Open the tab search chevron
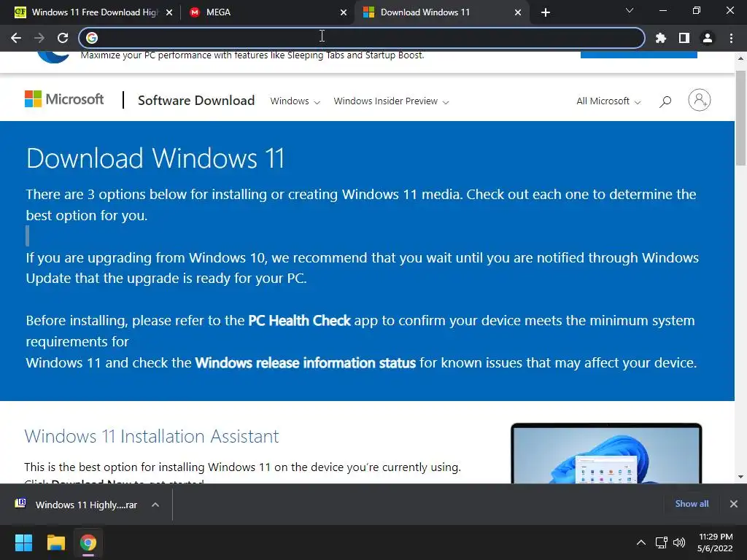The image size is (747, 560). [x=630, y=10]
